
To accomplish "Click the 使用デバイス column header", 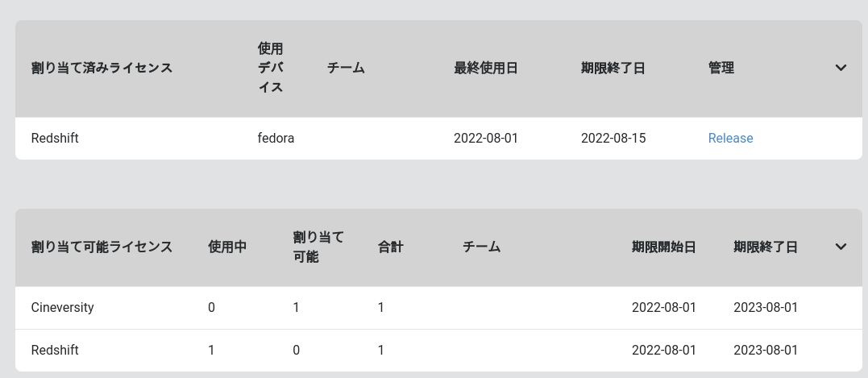I will pos(271,69).
